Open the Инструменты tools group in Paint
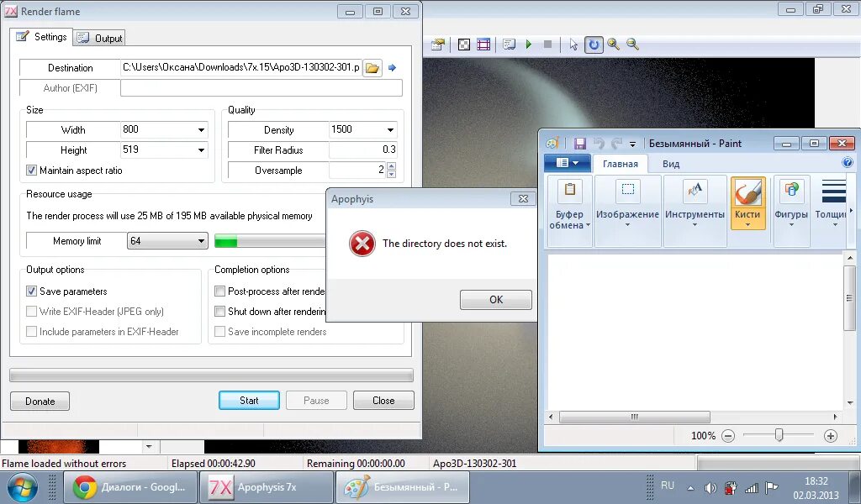The height and width of the screenshot is (504, 861). [x=695, y=211]
